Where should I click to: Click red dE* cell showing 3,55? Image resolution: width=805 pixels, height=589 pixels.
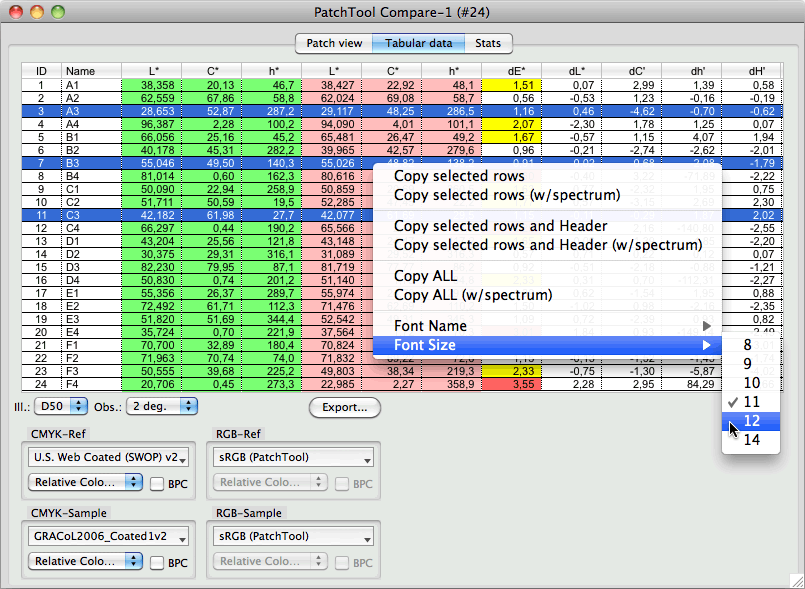511,383
